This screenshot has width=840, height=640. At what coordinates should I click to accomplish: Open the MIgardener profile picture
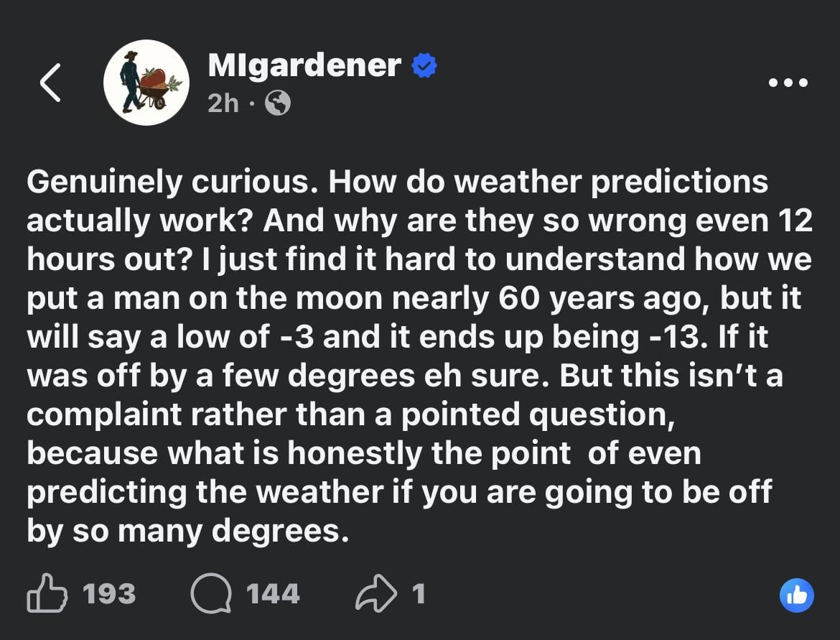[146, 83]
